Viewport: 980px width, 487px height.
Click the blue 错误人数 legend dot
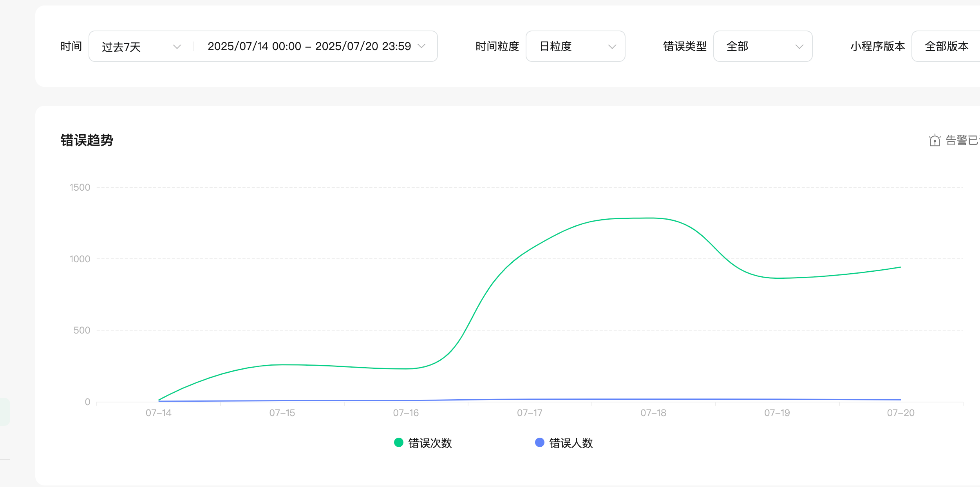(539, 442)
